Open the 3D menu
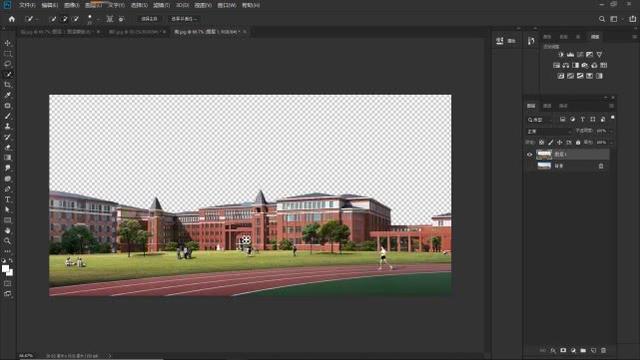The width and height of the screenshot is (640, 360). pyautogui.click(x=182, y=5)
